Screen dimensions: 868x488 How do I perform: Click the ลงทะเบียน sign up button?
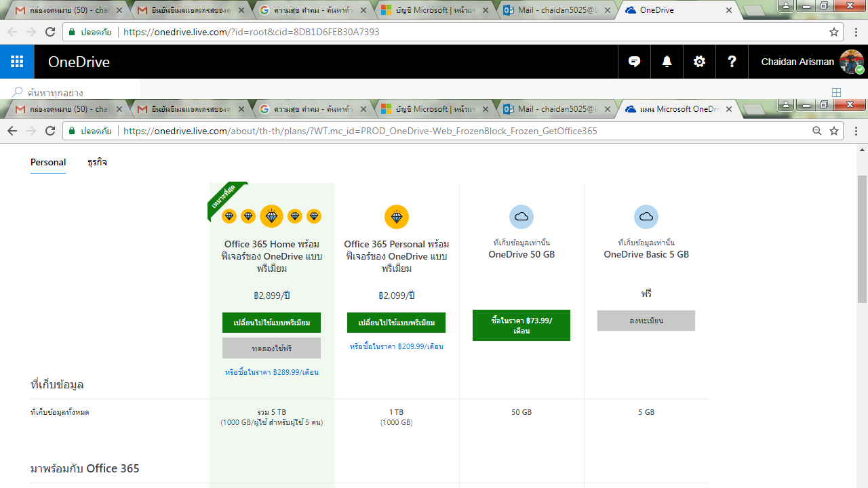646,321
